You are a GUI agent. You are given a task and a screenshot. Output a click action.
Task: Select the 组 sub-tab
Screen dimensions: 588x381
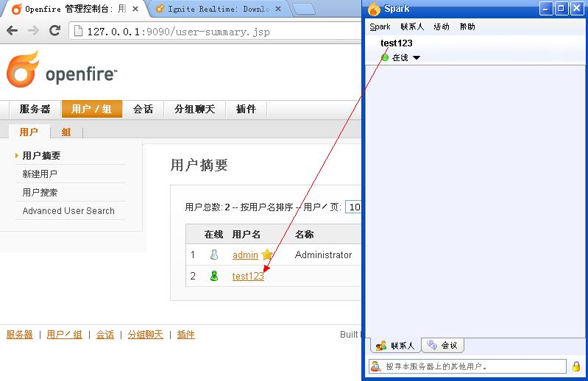coord(66,132)
